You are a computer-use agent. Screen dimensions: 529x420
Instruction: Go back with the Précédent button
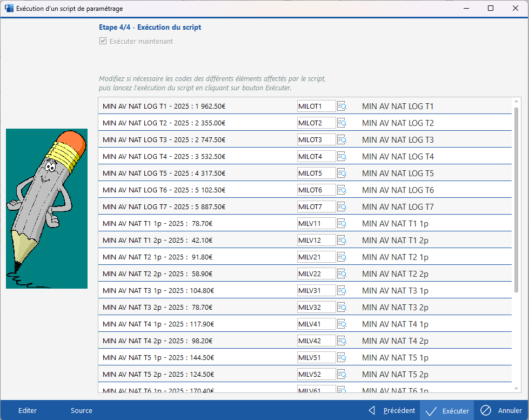tap(392, 410)
